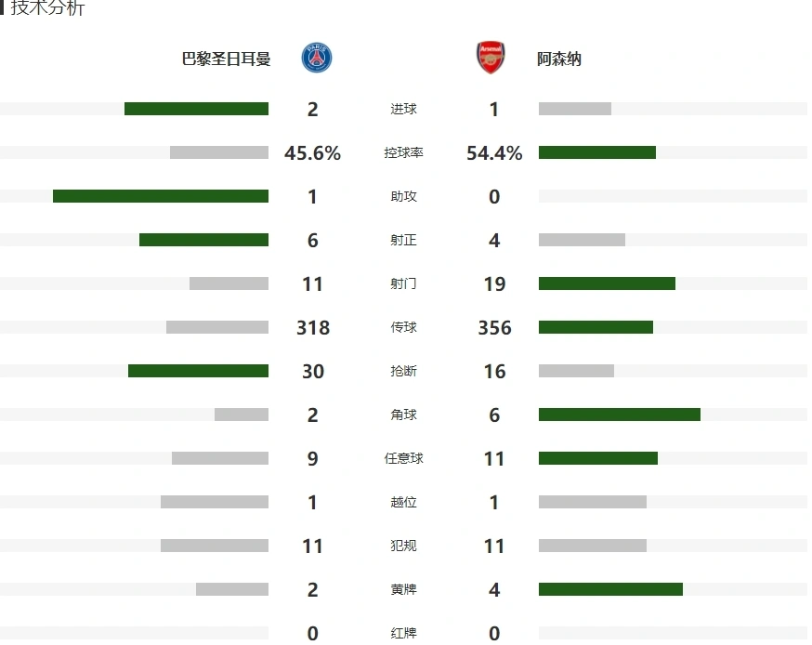
Task: Open the 巴黎圣日耳曼 team name link
Action: (226, 59)
